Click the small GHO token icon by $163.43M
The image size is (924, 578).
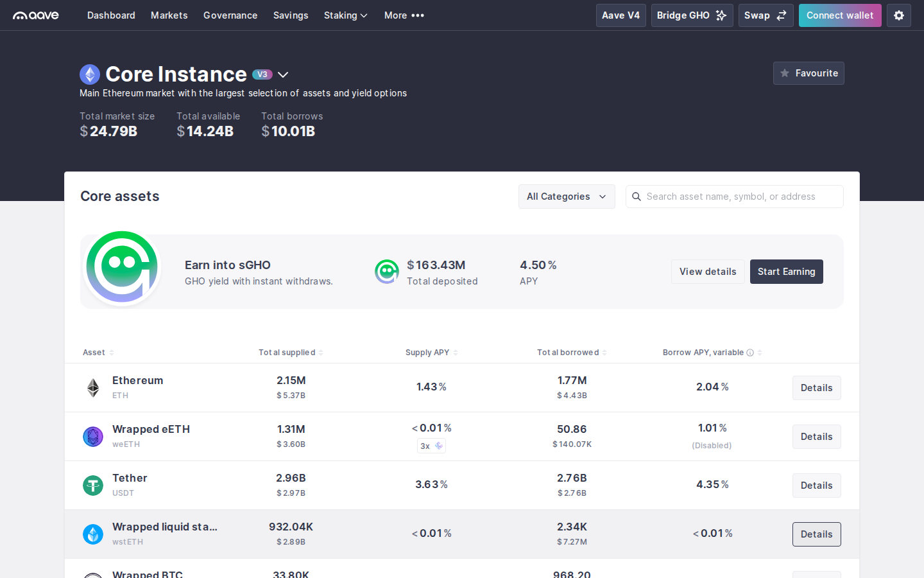tap(387, 272)
